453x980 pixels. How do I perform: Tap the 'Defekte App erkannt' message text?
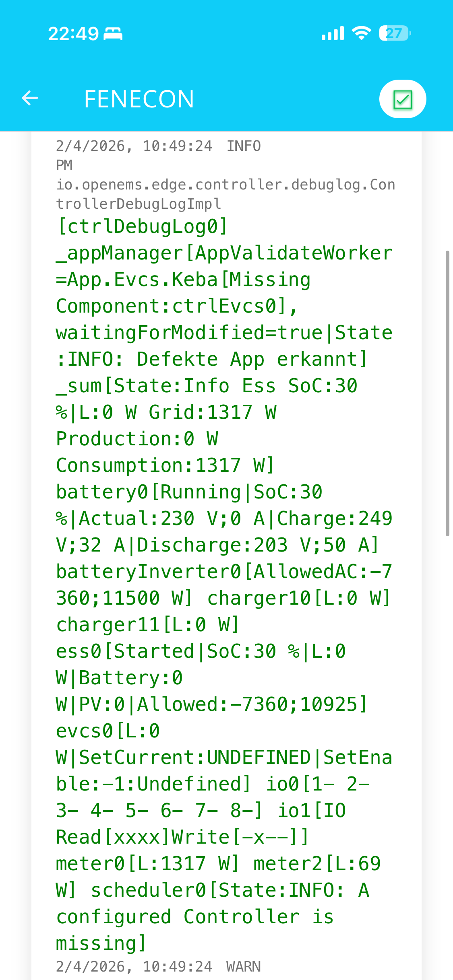coord(251,359)
